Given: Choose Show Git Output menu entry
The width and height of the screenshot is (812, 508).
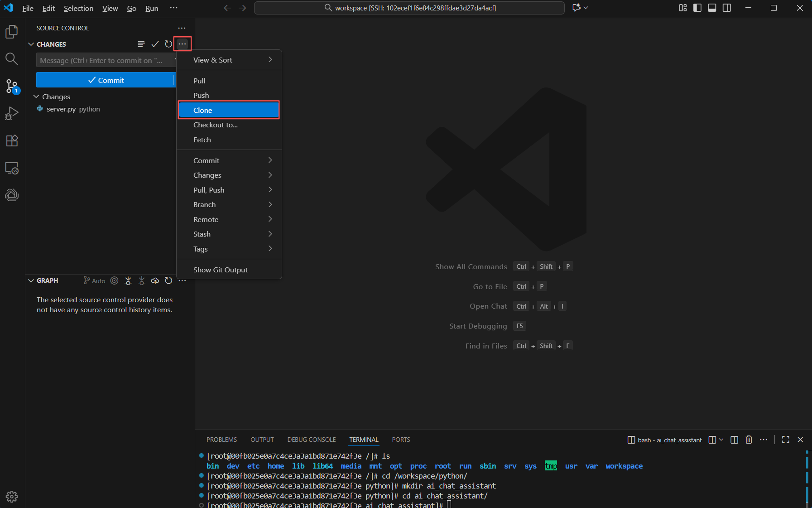Looking at the screenshot, I should pos(221,270).
